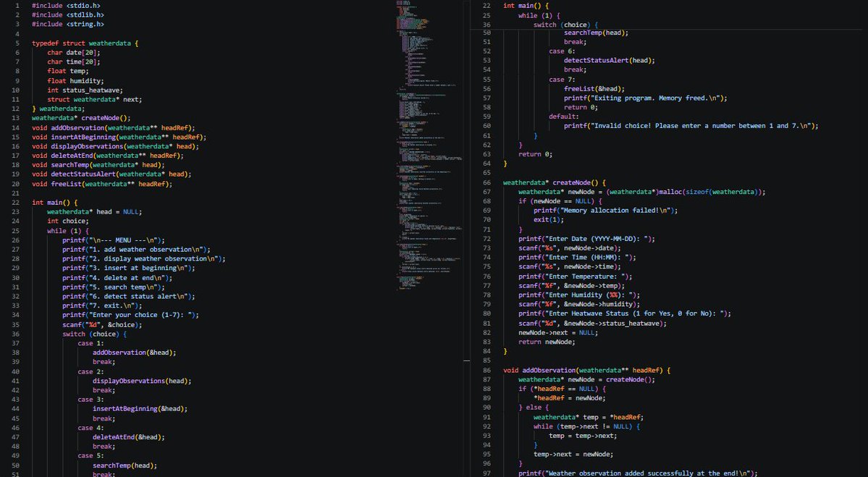Click the addObservation definition on line 86
The height and width of the screenshot is (477, 868).
[587, 371]
